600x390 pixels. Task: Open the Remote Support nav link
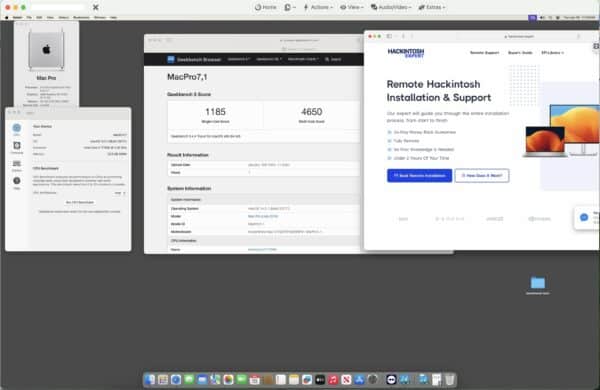point(484,53)
